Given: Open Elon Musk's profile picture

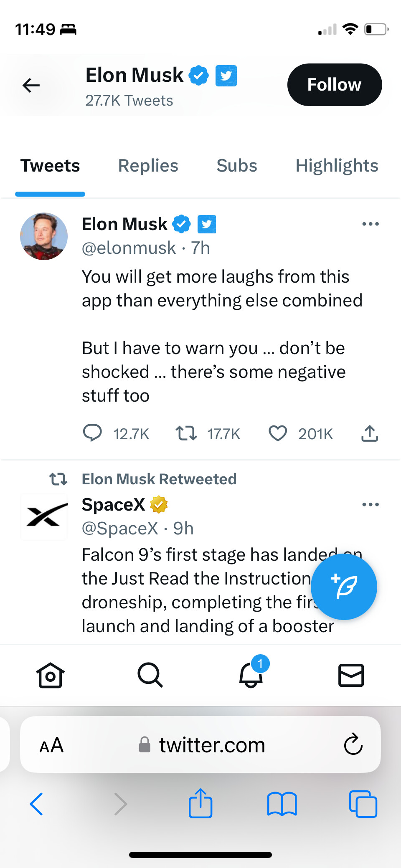Looking at the screenshot, I should tap(44, 236).
